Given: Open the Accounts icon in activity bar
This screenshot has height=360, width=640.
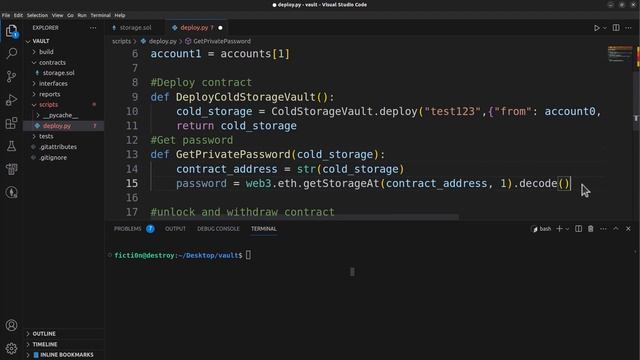Looking at the screenshot, I should 11,325.
